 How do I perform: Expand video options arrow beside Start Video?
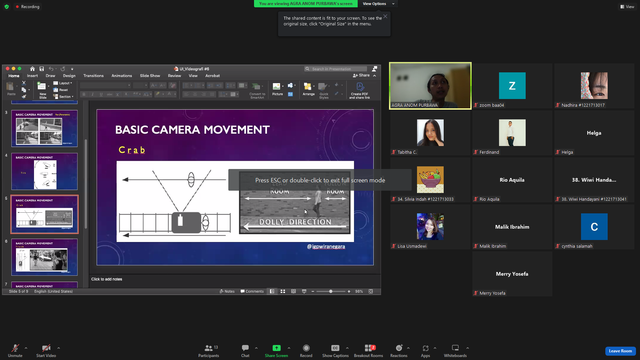click(58, 348)
